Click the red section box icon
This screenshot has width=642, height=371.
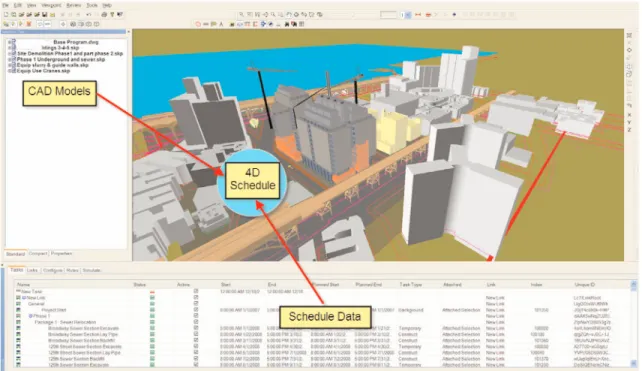pos(428,15)
